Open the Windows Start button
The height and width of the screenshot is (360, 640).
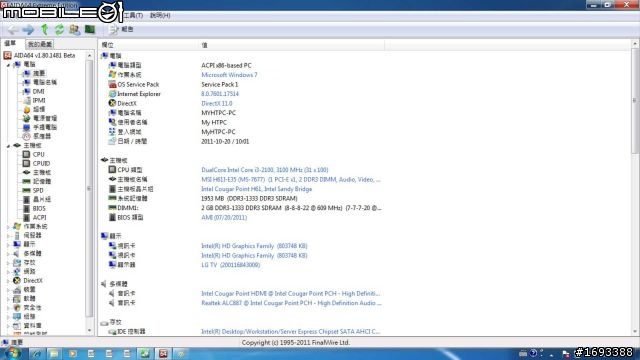pos(12,353)
